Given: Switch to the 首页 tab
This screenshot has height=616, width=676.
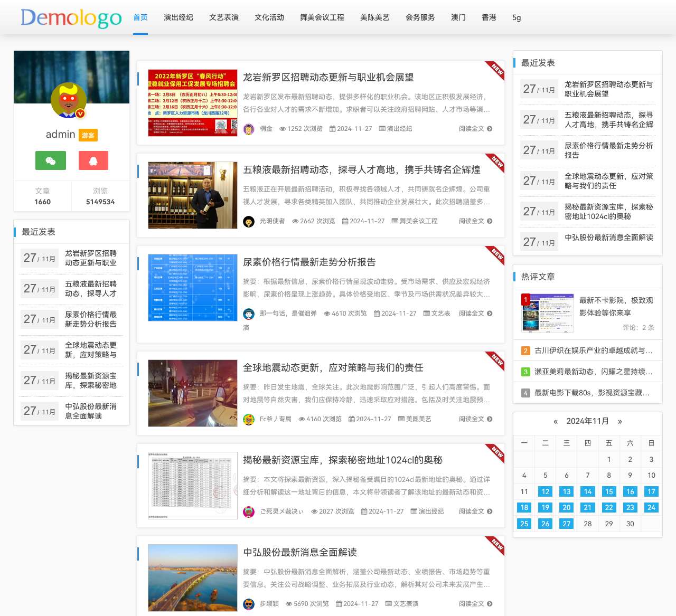Looking at the screenshot, I should coord(140,17).
